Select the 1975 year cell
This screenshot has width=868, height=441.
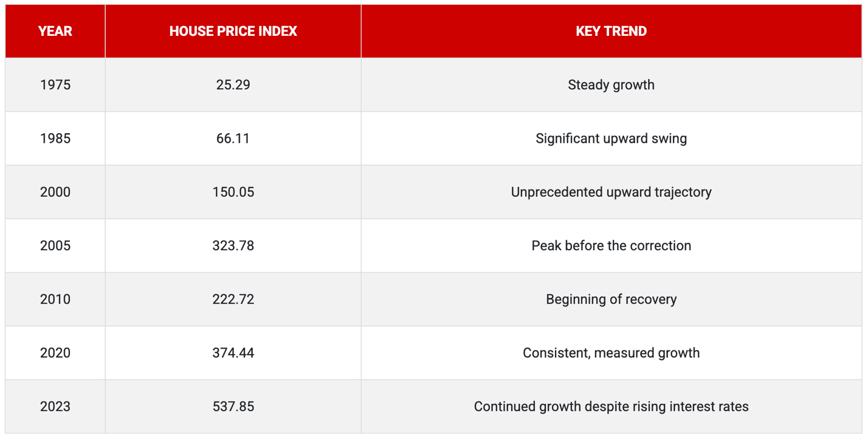pyautogui.click(x=55, y=85)
